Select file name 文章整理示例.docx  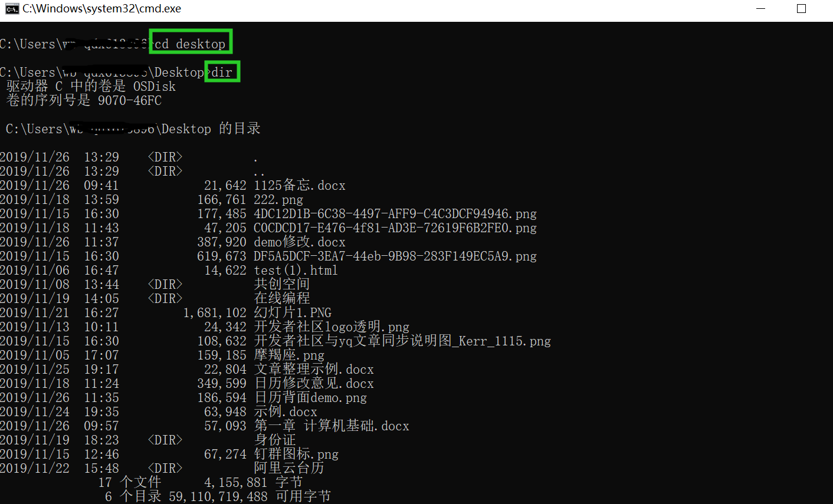[x=314, y=369]
